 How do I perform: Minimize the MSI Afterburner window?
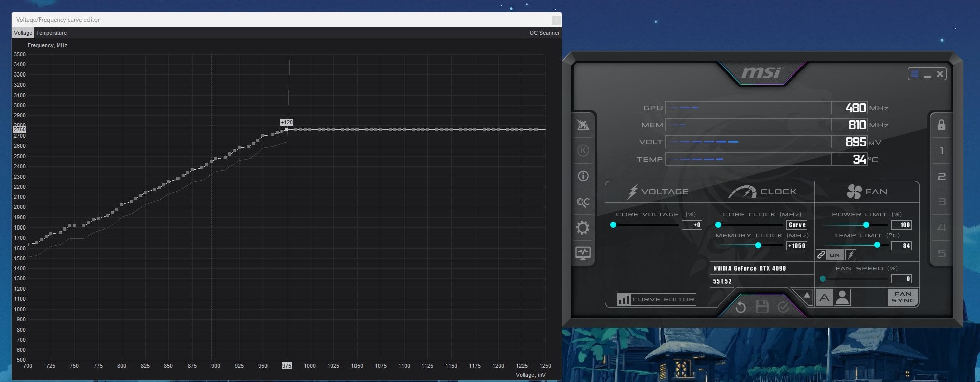pyautogui.click(x=927, y=74)
